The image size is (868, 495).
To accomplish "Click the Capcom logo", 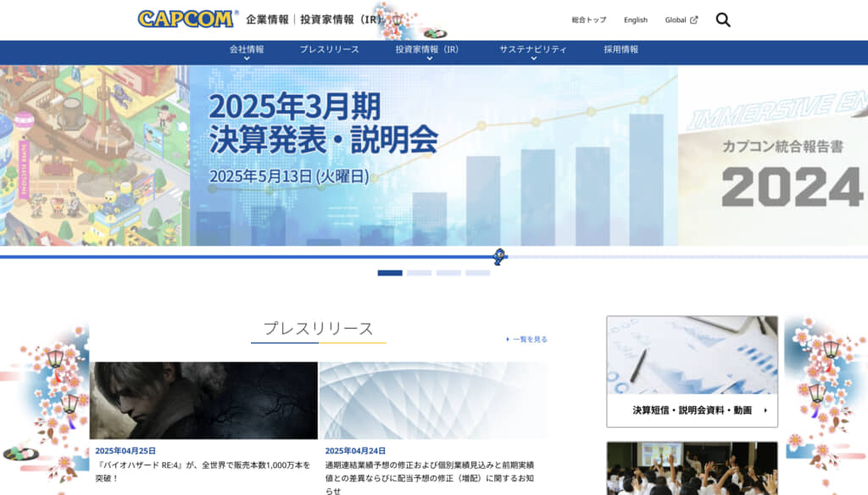I will pyautogui.click(x=186, y=19).
